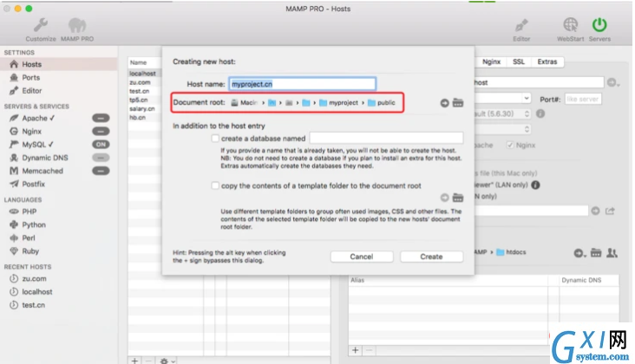Toggle the Nginx service switch

point(101,132)
